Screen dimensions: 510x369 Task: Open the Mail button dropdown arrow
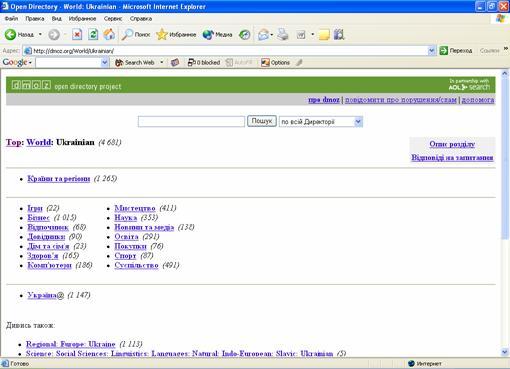(x=272, y=34)
